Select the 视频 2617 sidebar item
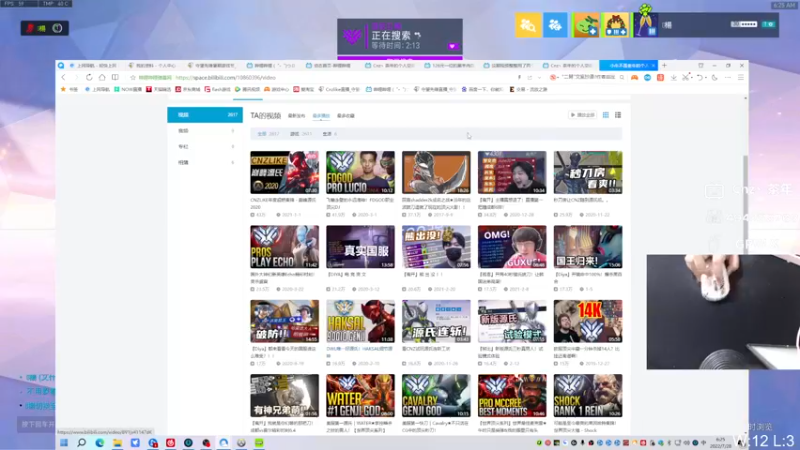 pos(205,115)
